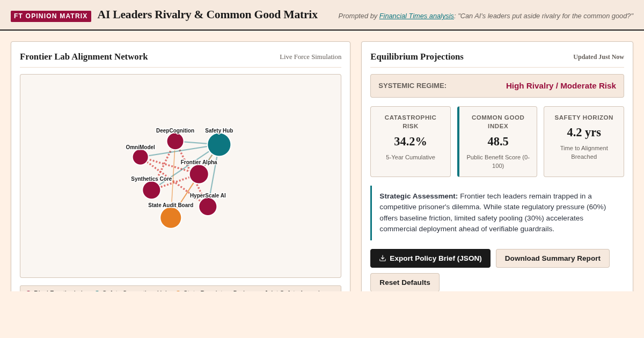Viewport: 644px width, 338px height.
Task: Click the AI Leaders Rivalry & Common Good Matrix title
Action: click(x=208, y=14)
